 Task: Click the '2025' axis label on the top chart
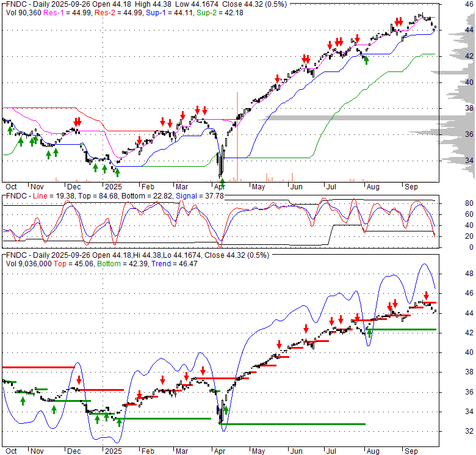(x=114, y=187)
